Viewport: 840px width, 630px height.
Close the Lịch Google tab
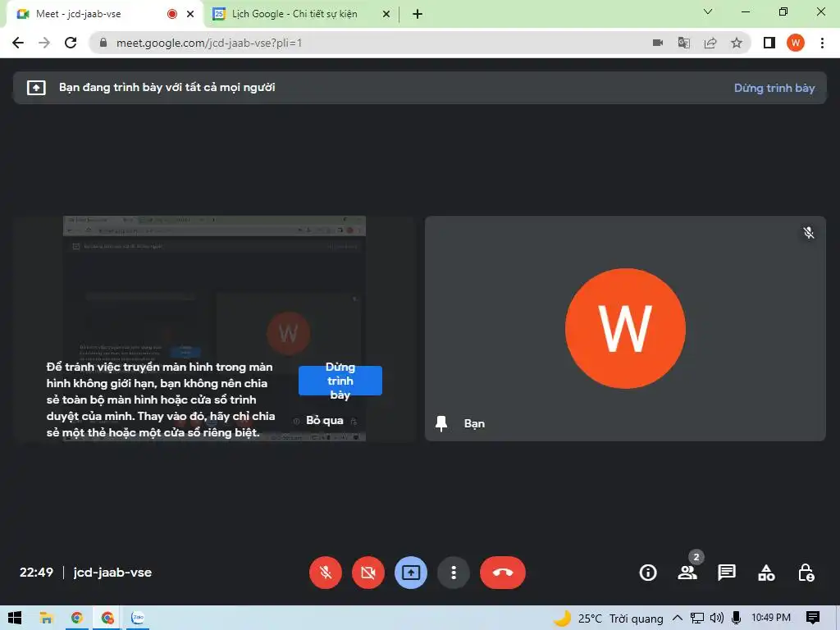point(386,14)
